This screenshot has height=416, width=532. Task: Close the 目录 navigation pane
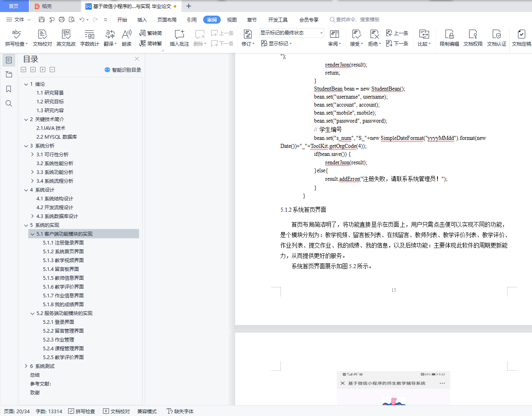[x=137, y=59]
